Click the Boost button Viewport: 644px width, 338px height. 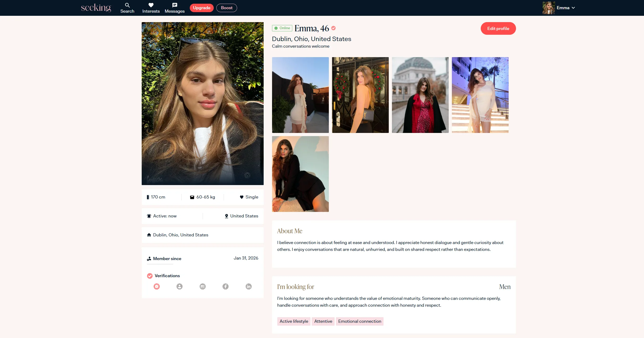click(227, 8)
